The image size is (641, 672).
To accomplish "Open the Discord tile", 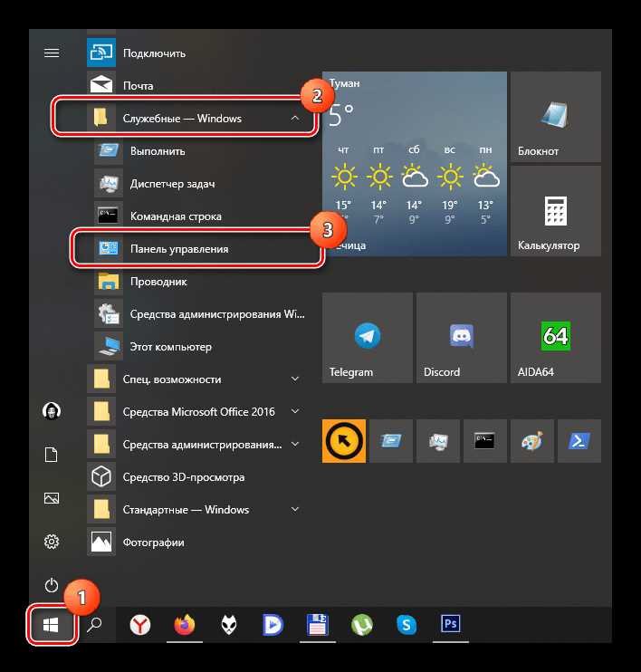I will click(x=462, y=338).
